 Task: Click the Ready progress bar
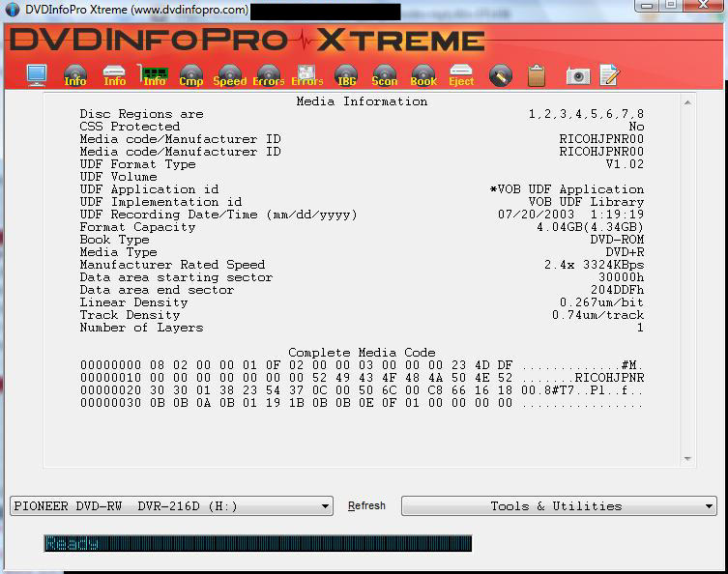coord(258,543)
